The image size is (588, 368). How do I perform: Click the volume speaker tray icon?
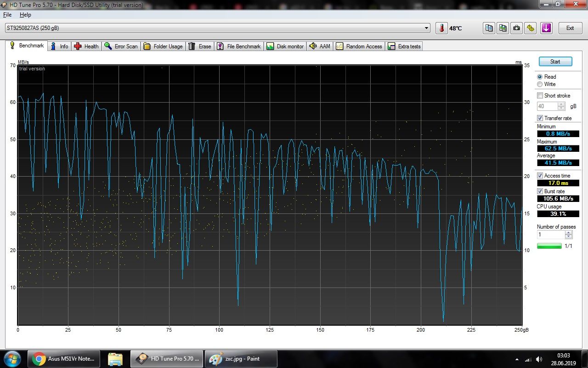[539, 359]
